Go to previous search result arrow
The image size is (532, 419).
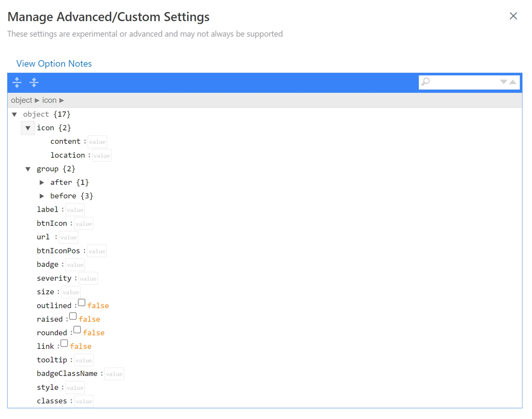click(x=513, y=82)
